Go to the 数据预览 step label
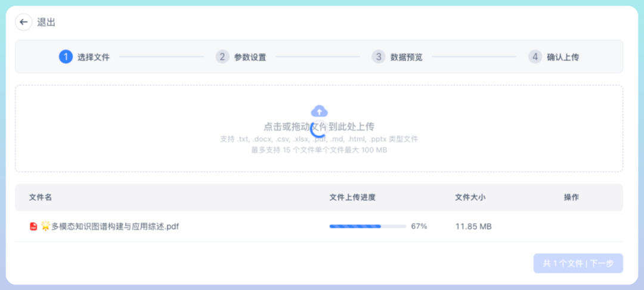Viewport: 644px width, 290px height. [407, 57]
